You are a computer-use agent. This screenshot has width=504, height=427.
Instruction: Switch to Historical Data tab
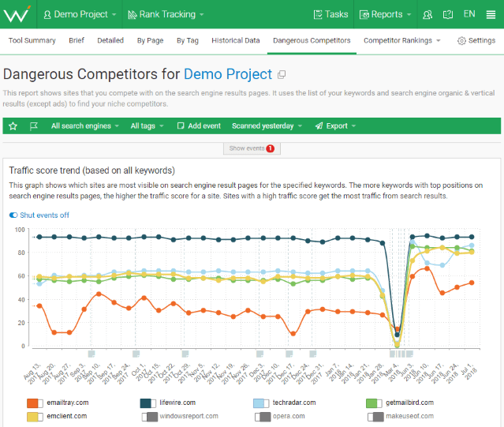[x=236, y=40]
